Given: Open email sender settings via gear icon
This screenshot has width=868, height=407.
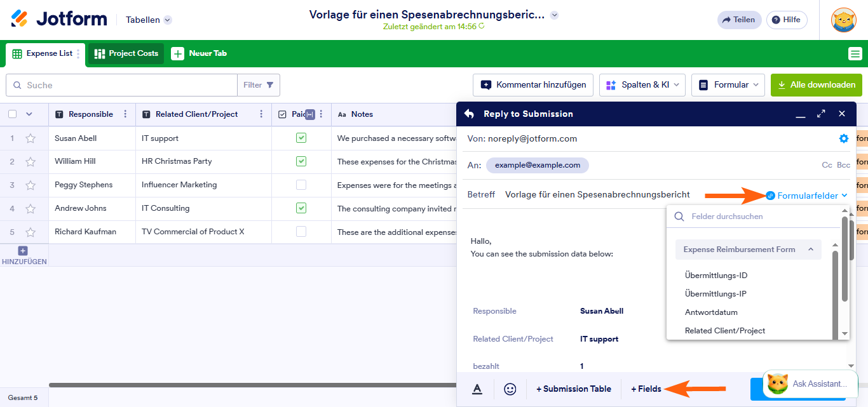Looking at the screenshot, I should [x=844, y=138].
